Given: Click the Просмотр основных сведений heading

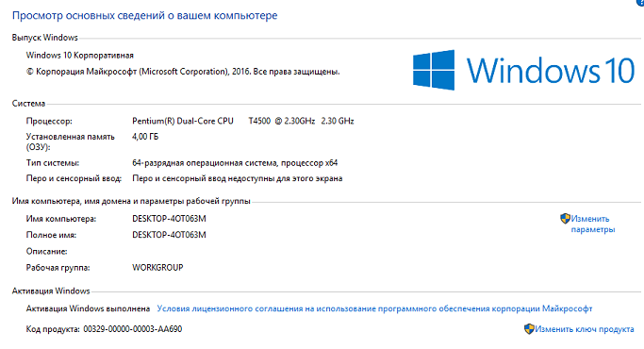Looking at the screenshot, I should pos(144,16).
